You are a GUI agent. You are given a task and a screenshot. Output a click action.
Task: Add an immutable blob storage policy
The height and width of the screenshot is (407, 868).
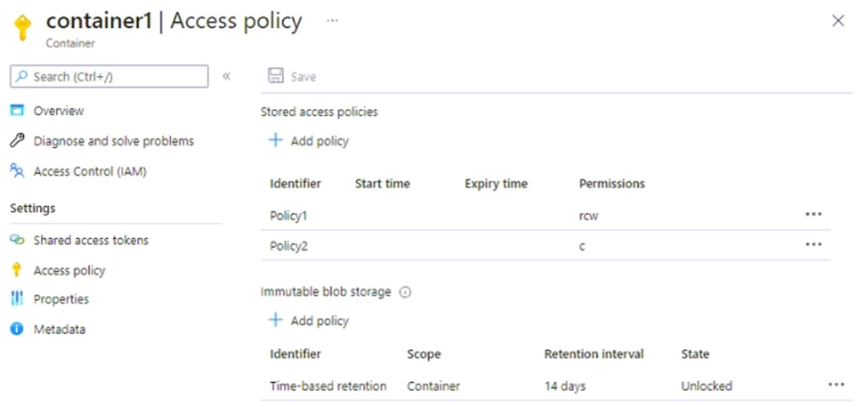308,320
